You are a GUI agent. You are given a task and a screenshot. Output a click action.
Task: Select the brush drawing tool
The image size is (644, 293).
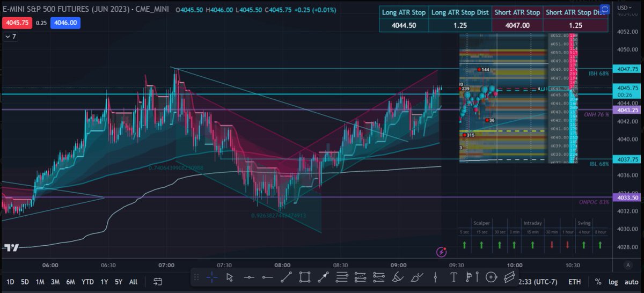pos(416,277)
